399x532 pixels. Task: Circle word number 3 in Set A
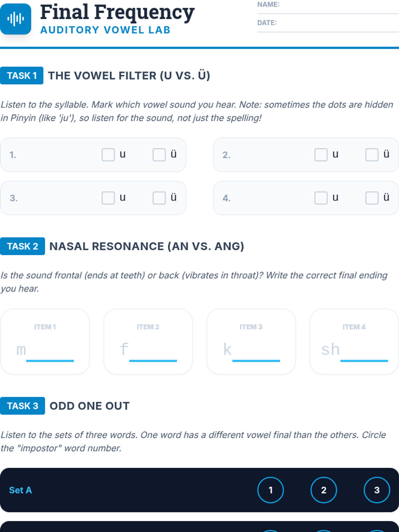tap(377, 490)
